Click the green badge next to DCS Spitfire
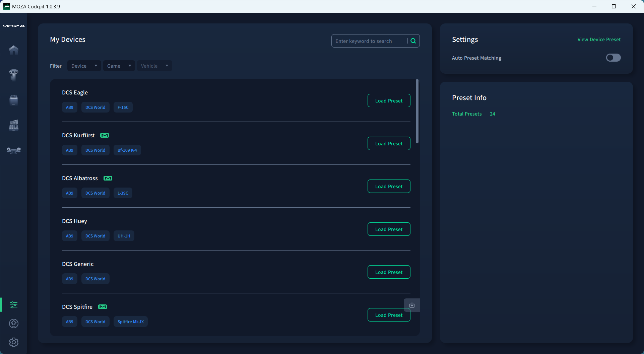This screenshot has height=354, width=644. point(103,307)
